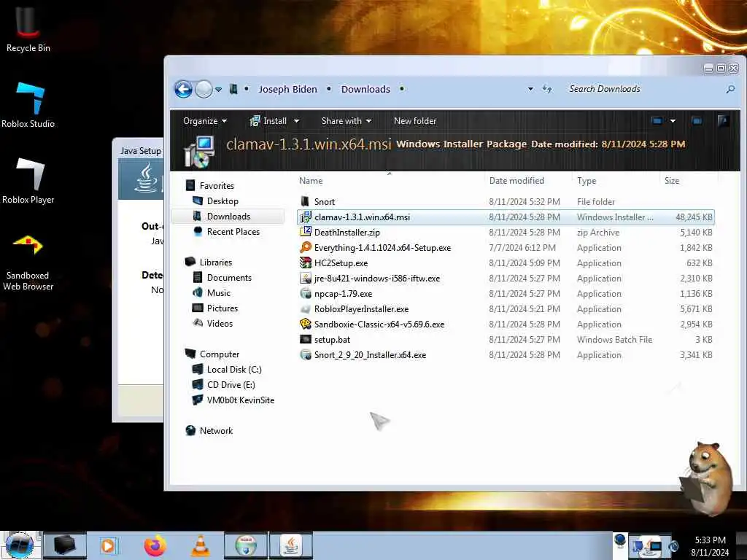This screenshot has height=560, width=747.
Task: Open the Pictures library
Action: coord(222,308)
